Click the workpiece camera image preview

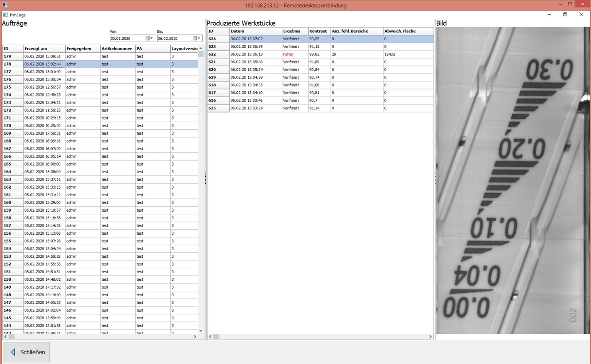pyautogui.click(x=513, y=180)
